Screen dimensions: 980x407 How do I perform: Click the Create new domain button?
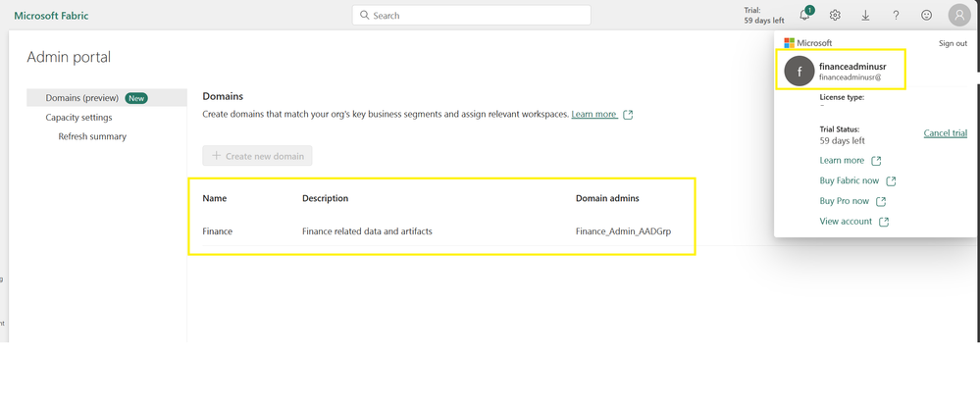(257, 156)
